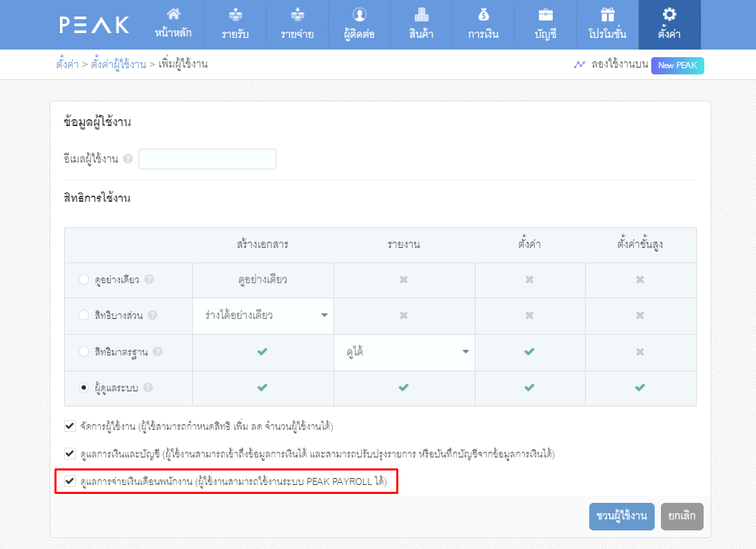Click checkmark under ตั้งค่าขั้นสูง in ผู้ดูแลระบบ row

640,388
